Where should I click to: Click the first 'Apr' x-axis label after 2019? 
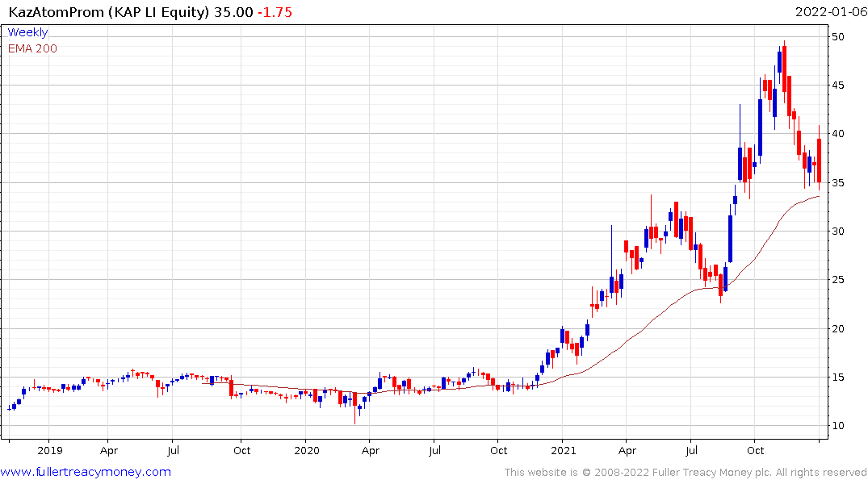[109, 451]
